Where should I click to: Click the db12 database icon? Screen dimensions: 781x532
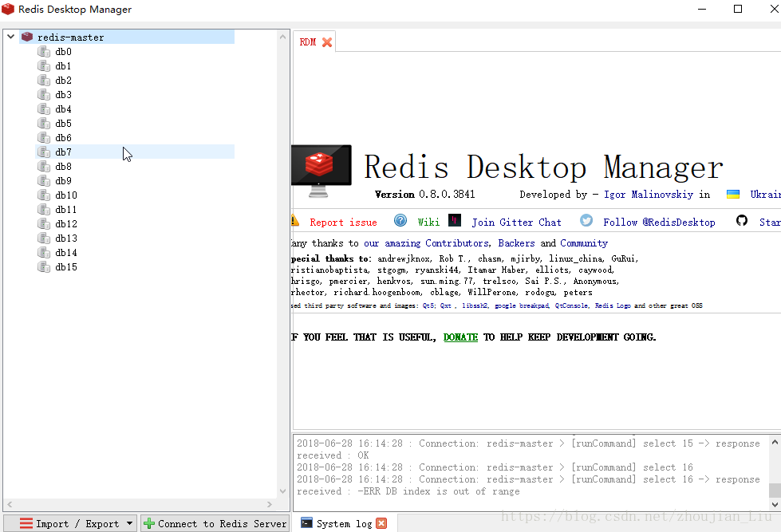pos(44,223)
